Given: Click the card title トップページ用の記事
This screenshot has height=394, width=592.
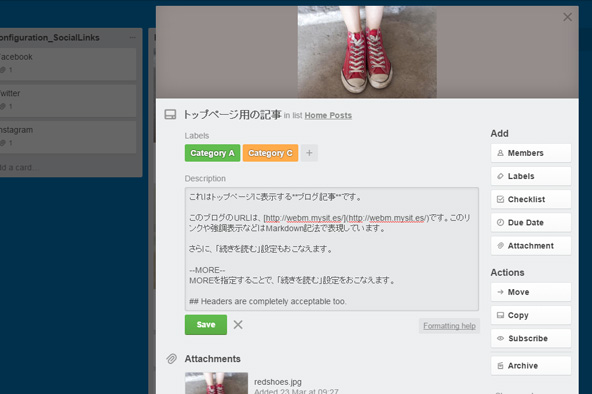Looking at the screenshot, I should (x=232, y=114).
